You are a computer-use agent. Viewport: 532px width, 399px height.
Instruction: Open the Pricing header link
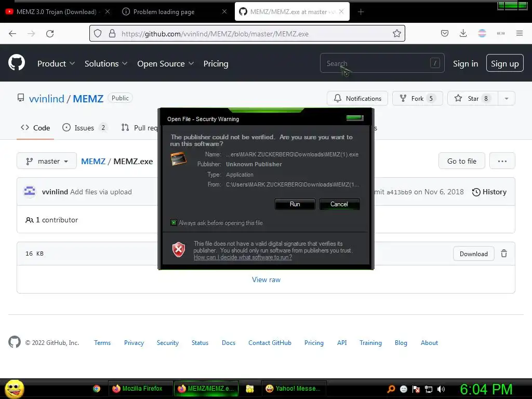[x=216, y=63]
